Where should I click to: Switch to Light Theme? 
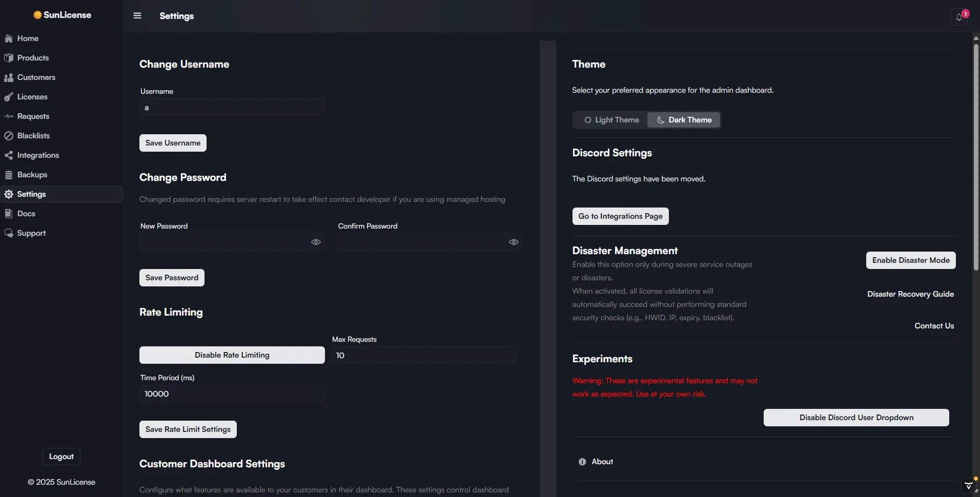click(611, 120)
